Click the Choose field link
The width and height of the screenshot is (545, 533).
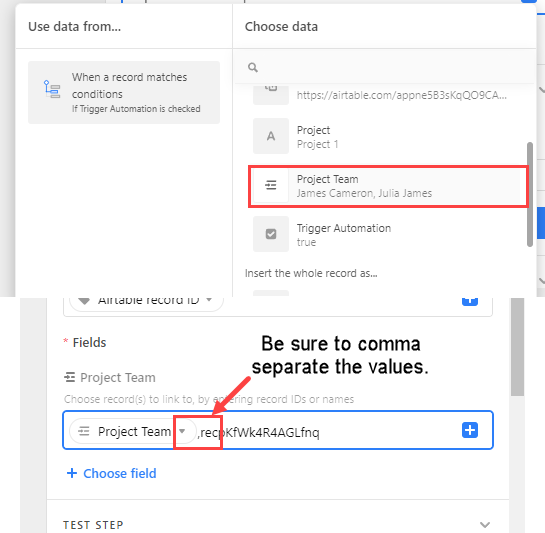point(112,473)
